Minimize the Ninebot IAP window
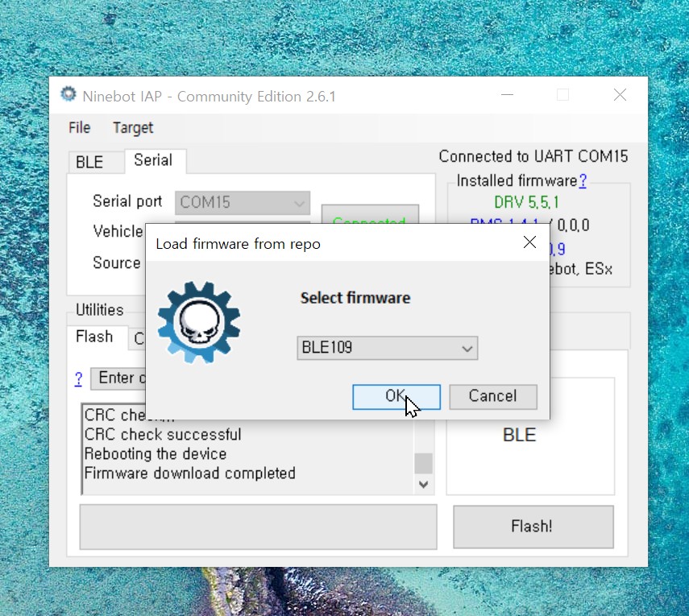The height and width of the screenshot is (616, 689). (x=508, y=95)
